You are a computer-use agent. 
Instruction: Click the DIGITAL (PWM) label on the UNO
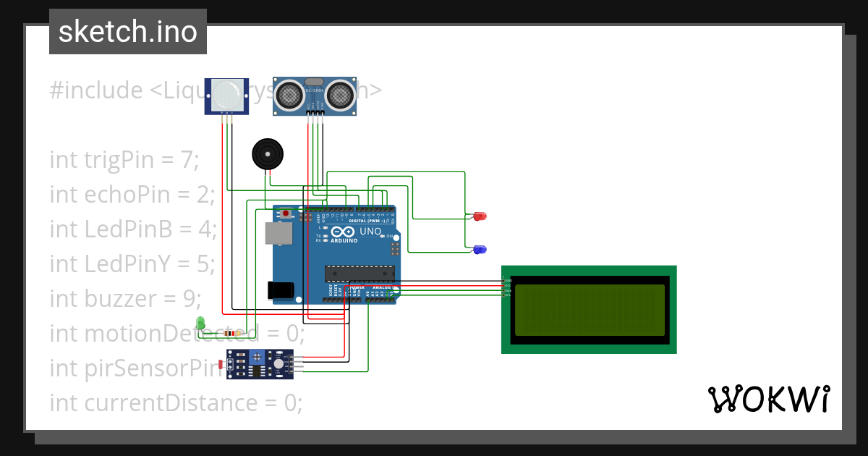click(x=369, y=219)
